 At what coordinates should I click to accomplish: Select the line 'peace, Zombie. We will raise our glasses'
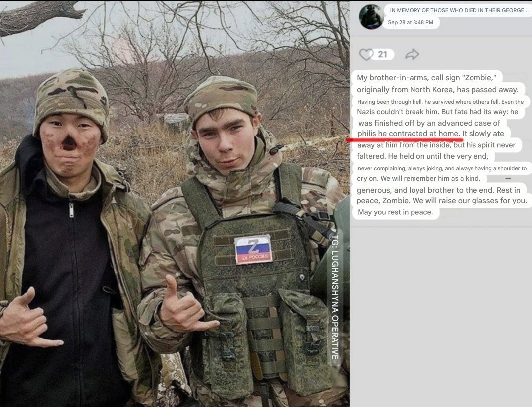click(x=442, y=201)
